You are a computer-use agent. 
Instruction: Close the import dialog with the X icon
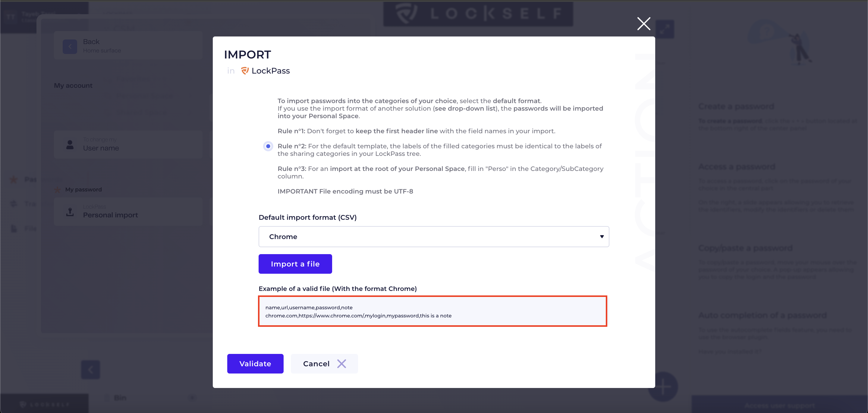point(643,24)
